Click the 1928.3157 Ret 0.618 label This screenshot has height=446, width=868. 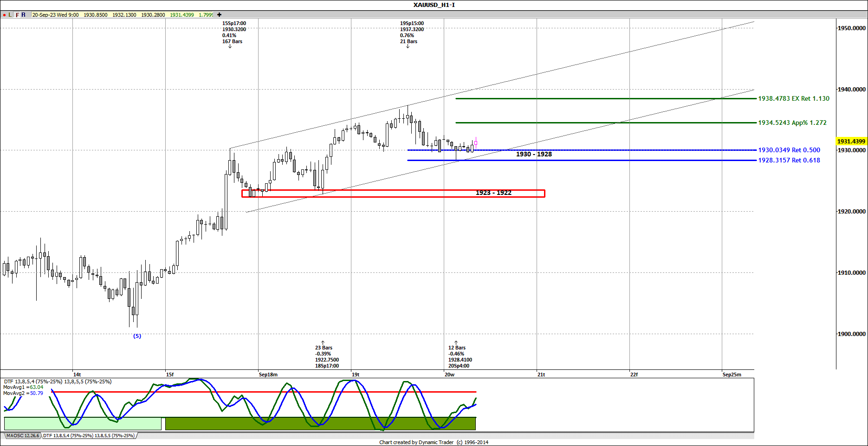[789, 160]
